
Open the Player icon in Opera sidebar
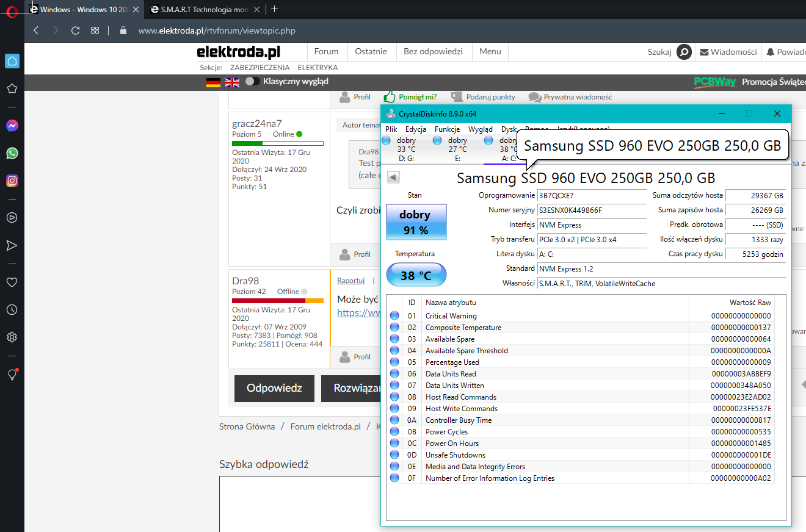(x=12, y=217)
